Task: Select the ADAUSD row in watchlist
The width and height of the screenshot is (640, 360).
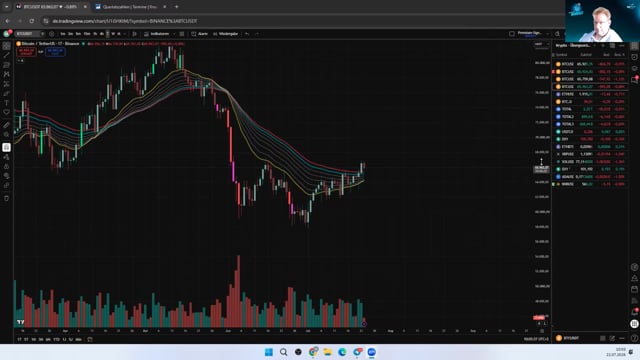Action: [590, 177]
